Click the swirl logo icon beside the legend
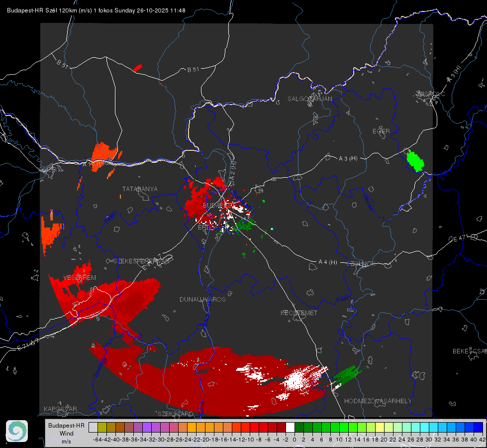 [x=17, y=431]
